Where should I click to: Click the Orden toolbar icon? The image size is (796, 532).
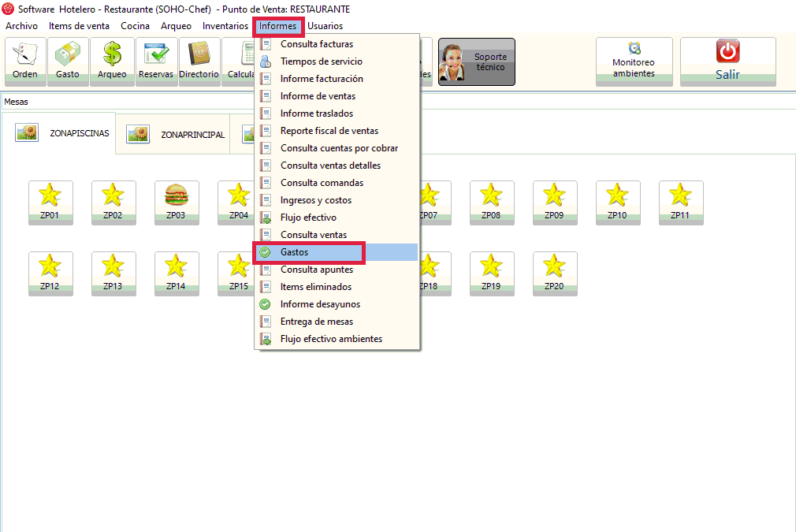[25, 61]
